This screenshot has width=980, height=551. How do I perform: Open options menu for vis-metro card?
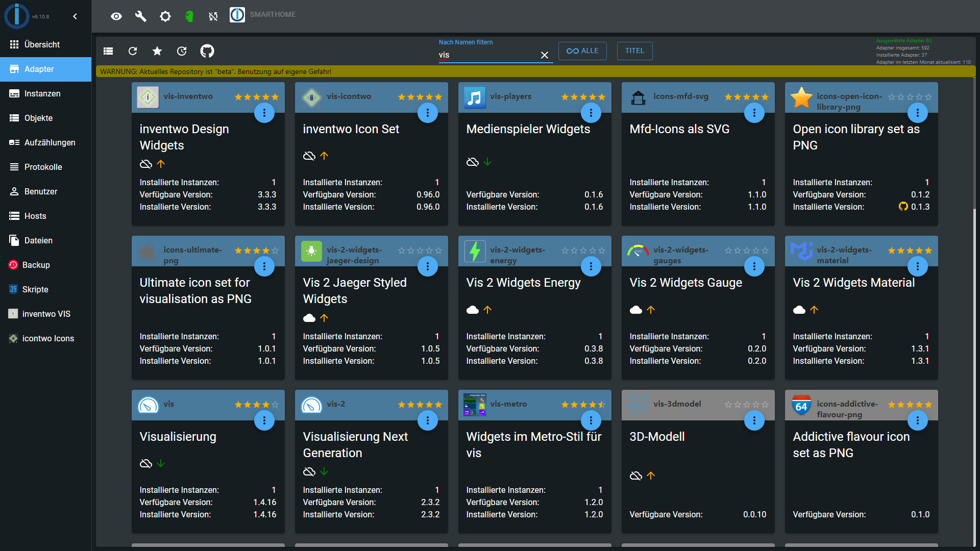pos(591,420)
